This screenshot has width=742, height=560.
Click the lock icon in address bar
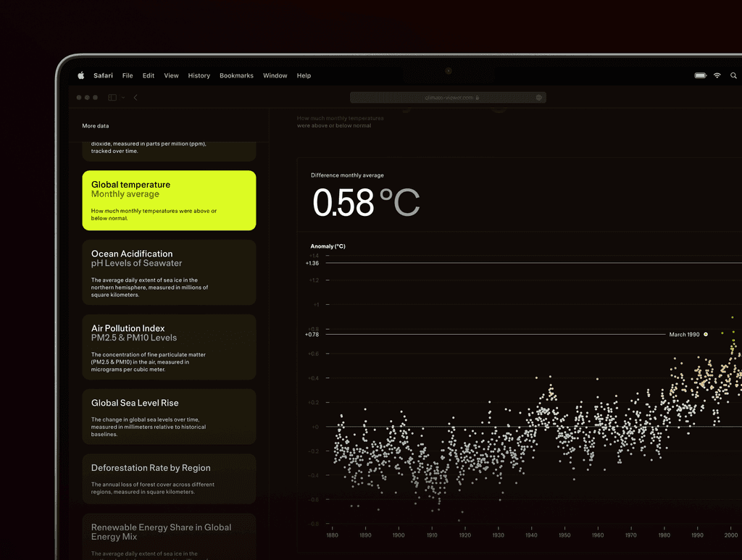478,97
